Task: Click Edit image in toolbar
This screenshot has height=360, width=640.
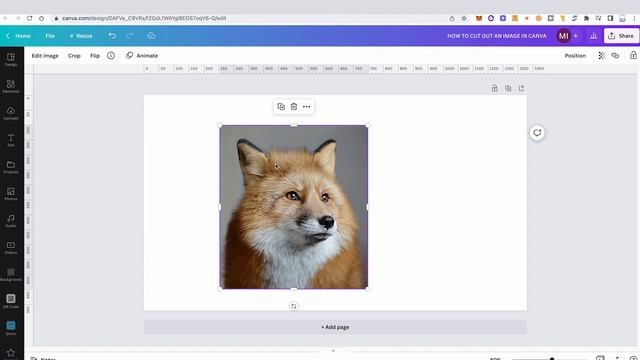Action: tap(45, 56)
